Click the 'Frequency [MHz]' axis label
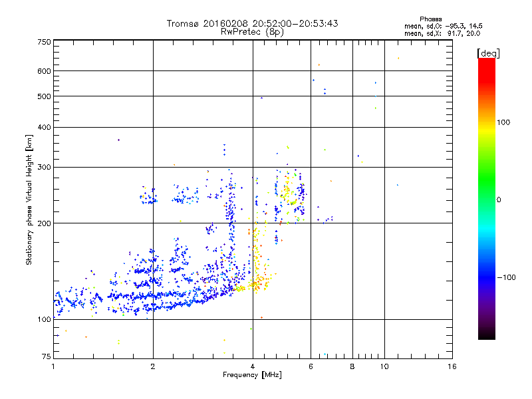This screenshot has width=532, height=399. point(252,375)
